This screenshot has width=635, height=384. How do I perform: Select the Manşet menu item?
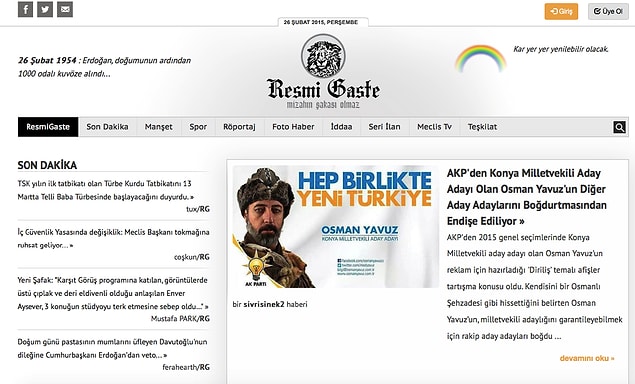pyautogui.click(x=159, y=127)
